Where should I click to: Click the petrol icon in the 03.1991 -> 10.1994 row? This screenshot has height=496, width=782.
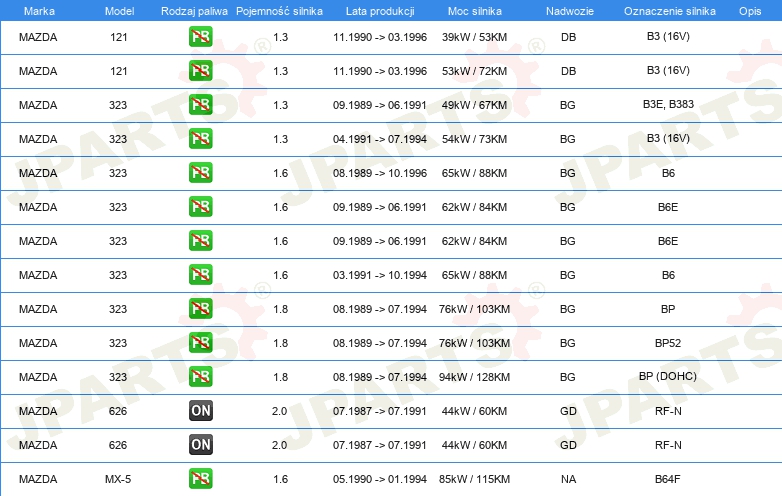[x=200, y=275]
